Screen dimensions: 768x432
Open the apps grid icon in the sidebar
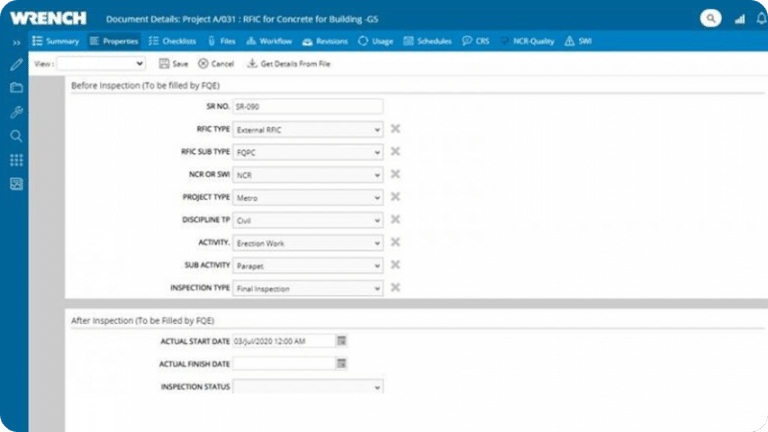[16, 160]
